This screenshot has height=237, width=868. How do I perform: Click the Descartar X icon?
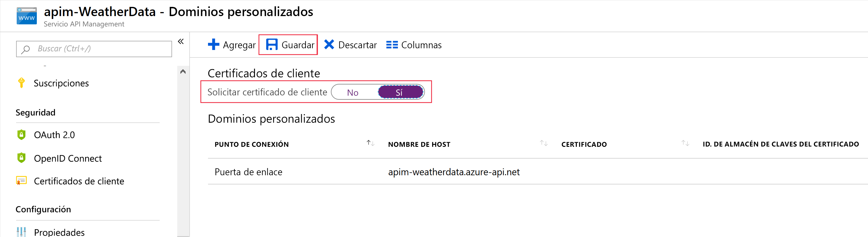coord(329,45)
